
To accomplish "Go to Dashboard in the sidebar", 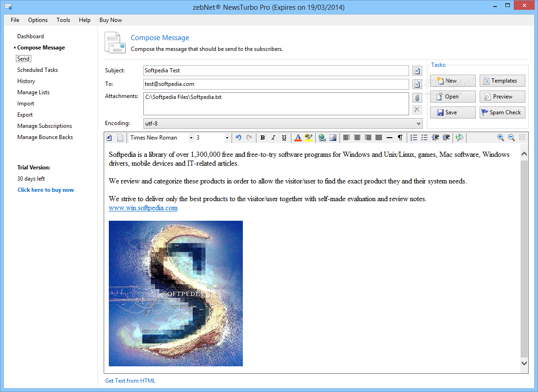I will click(x=30, y=36).
